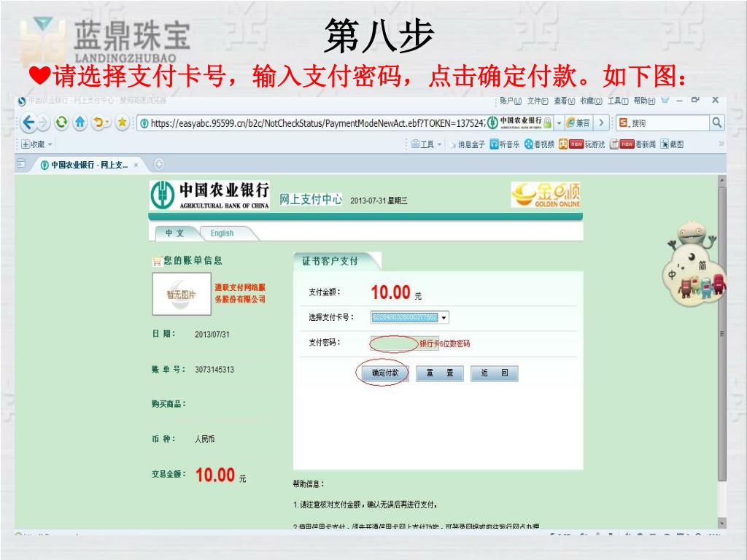Click the green Refresh page icon

tap(61, 122)
